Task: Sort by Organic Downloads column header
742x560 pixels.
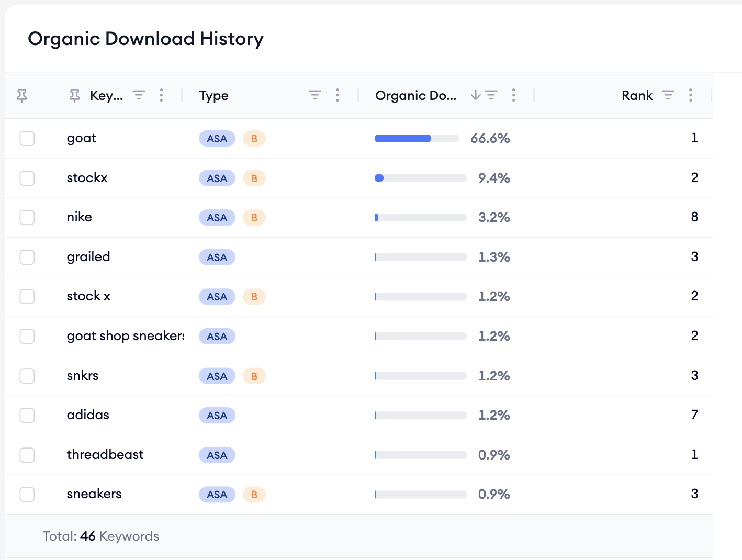Action: (x=416, y=96)
